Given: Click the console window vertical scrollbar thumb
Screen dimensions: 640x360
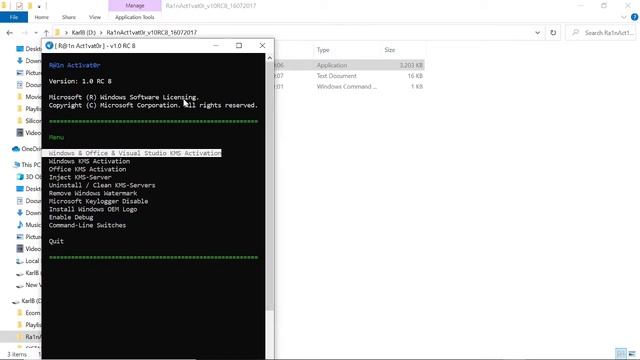Looking at the screenshot, I should 269,187.
